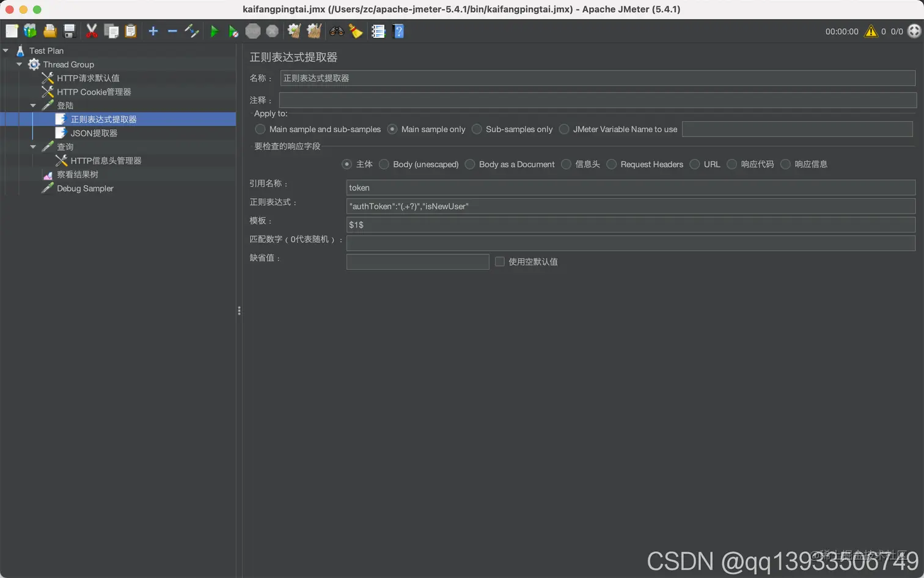Image resolution: width=924 pixels, height=578 pixels.
Task: Clear all results with double broom icon
Action: coord(314,31)
